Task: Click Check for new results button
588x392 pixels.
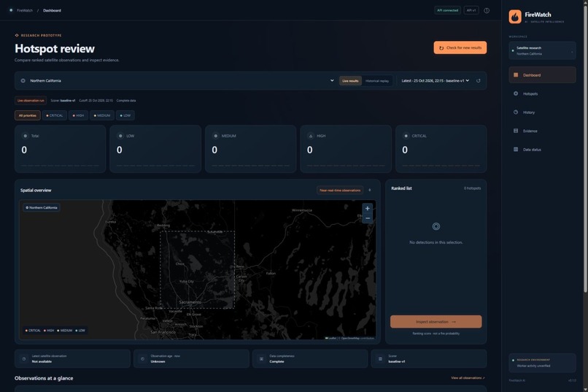Action: click(460, 47)
